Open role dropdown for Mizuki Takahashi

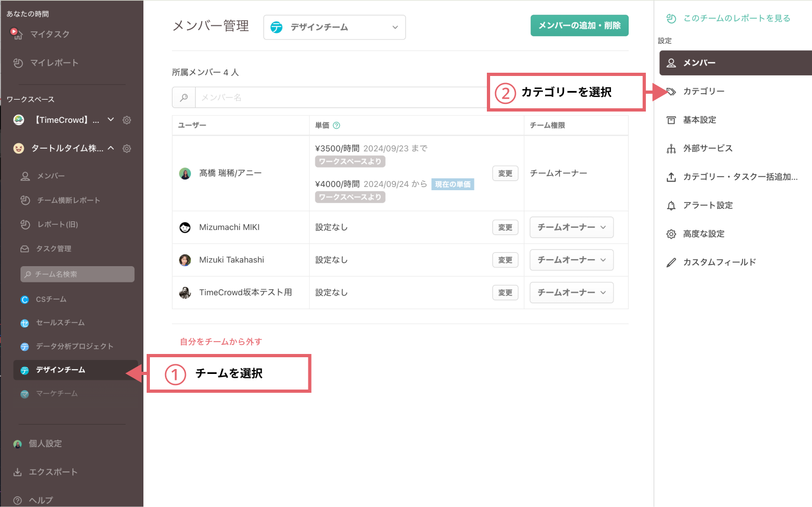point(571,260)
